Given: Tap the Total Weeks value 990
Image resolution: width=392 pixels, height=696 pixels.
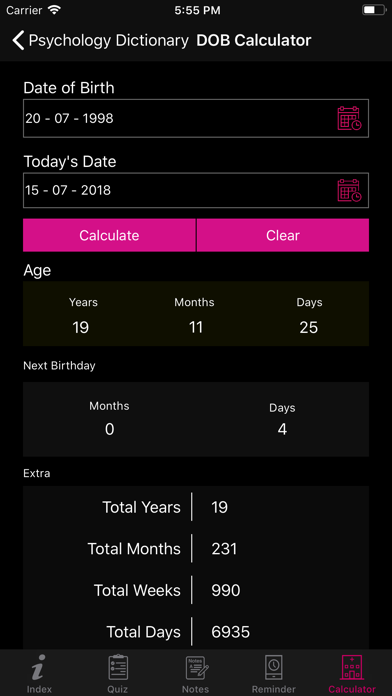Looking at the screenshot, I should [226, 590].
